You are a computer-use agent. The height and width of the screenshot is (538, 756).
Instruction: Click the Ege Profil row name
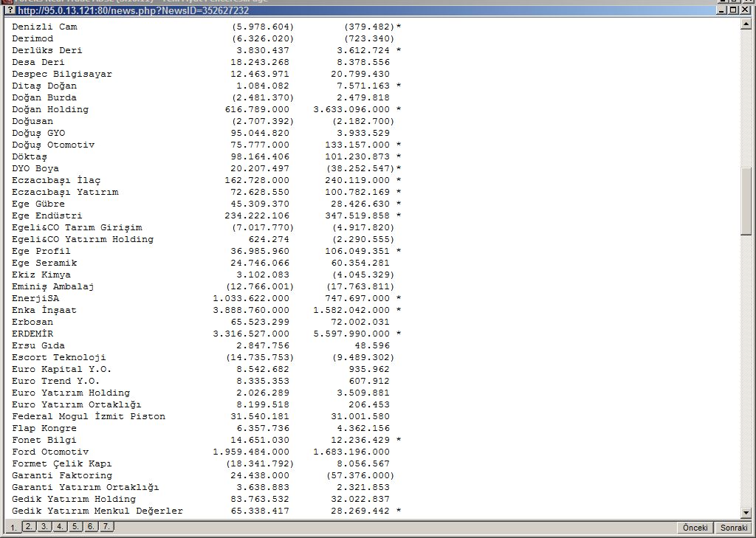tap(41, 251)
